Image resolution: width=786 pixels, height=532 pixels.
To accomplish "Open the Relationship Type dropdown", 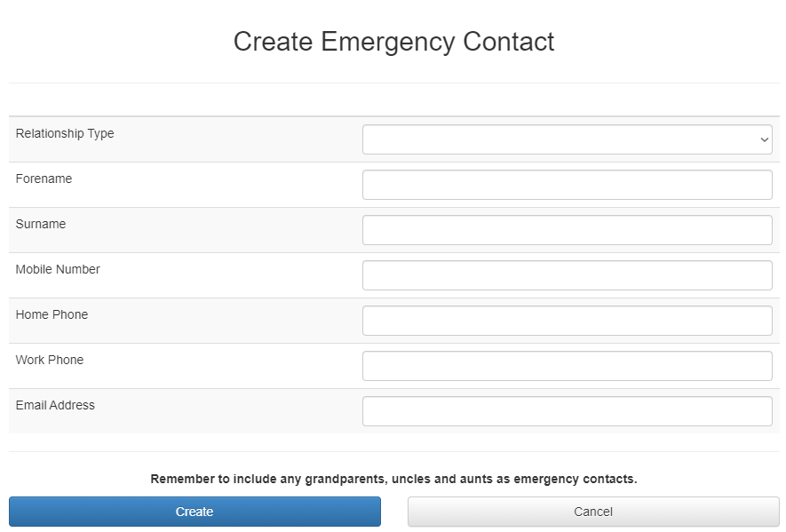I will click(x=567, y=139).
